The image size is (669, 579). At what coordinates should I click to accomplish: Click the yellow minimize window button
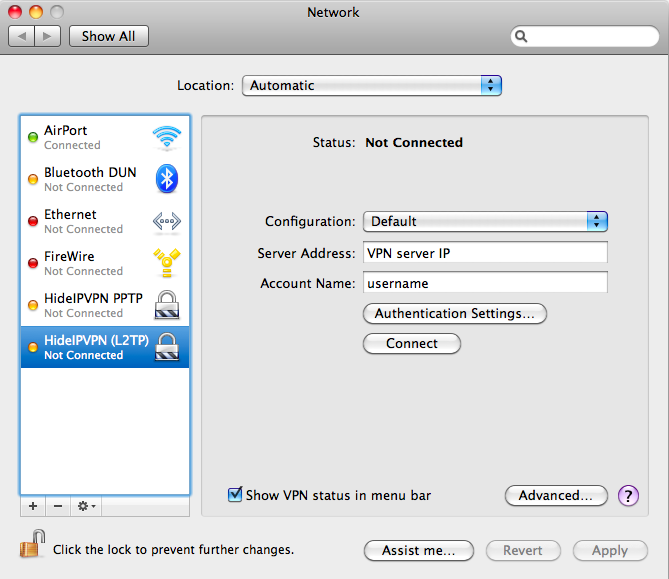click(36, 12)
